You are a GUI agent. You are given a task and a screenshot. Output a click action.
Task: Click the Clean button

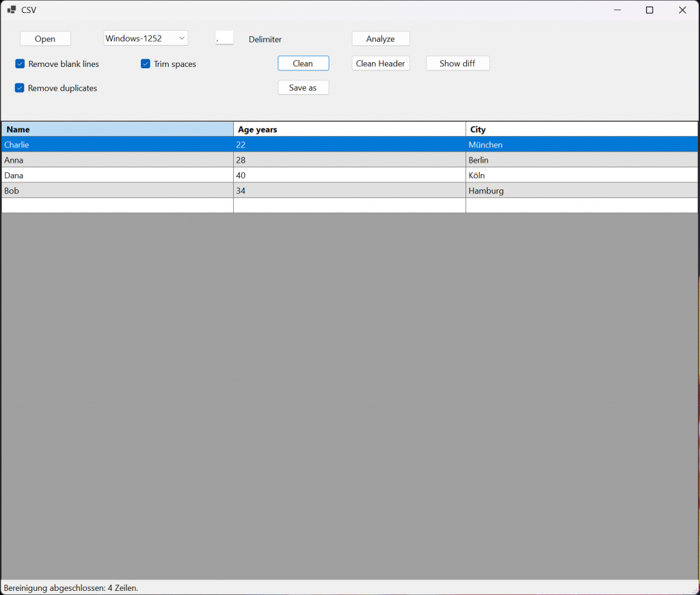point(303,64)
